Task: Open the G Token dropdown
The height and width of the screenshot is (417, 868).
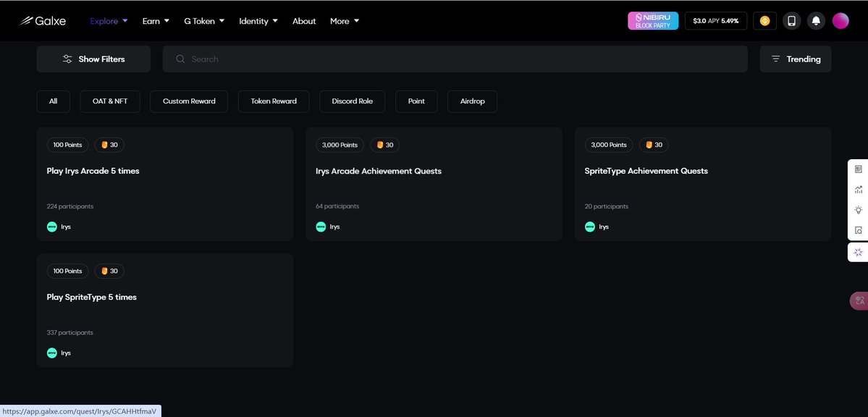Action: click(204, 21)
